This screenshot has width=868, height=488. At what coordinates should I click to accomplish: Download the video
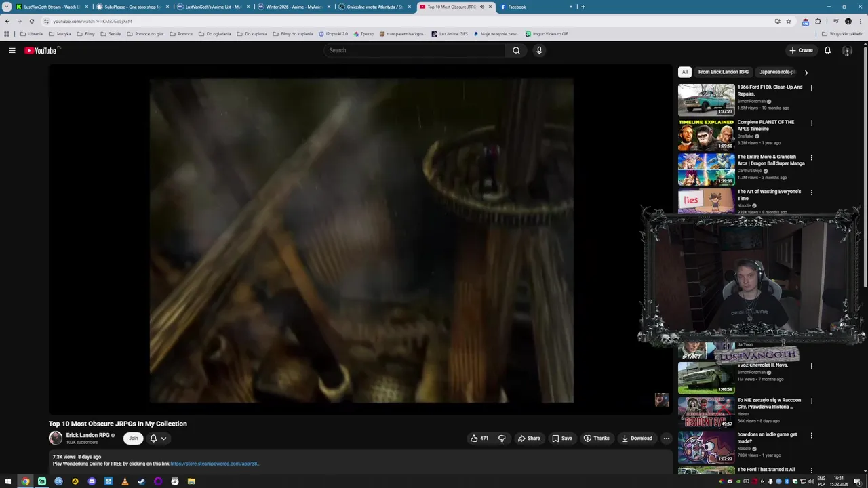tap(637, 439)
